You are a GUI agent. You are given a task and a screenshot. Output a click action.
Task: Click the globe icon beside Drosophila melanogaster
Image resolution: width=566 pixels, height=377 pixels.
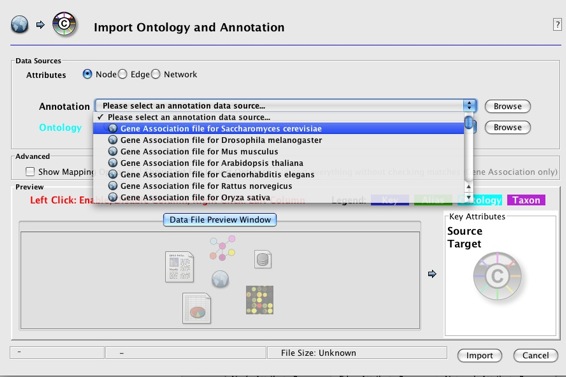click(113, 140)
